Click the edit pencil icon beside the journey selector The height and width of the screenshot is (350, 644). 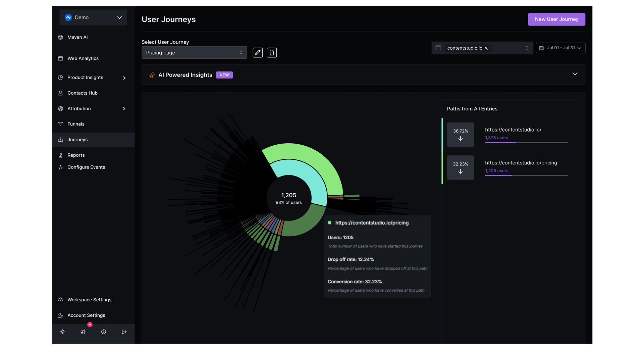(x=258, y=52)
